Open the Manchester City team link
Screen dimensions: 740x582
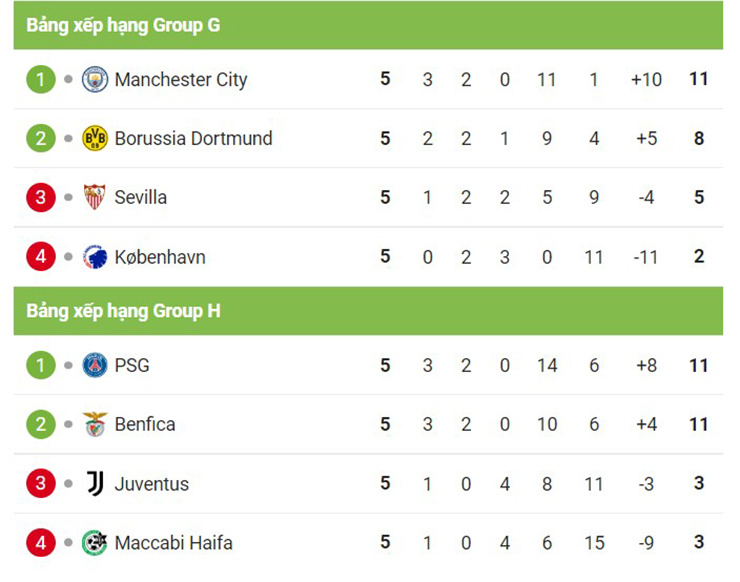[181, 80]
